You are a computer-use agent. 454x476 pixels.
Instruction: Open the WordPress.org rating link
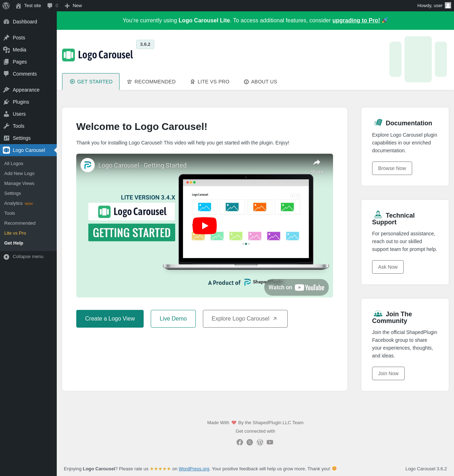click(194, 469)
